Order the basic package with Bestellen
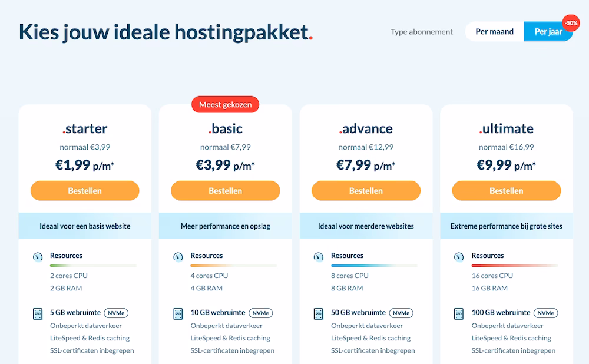 226,191
